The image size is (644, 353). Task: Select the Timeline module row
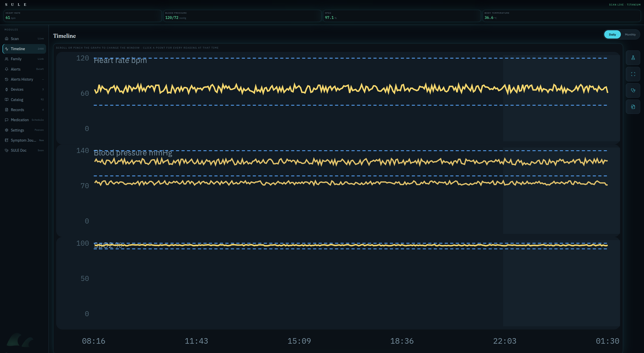coord(24,49)
